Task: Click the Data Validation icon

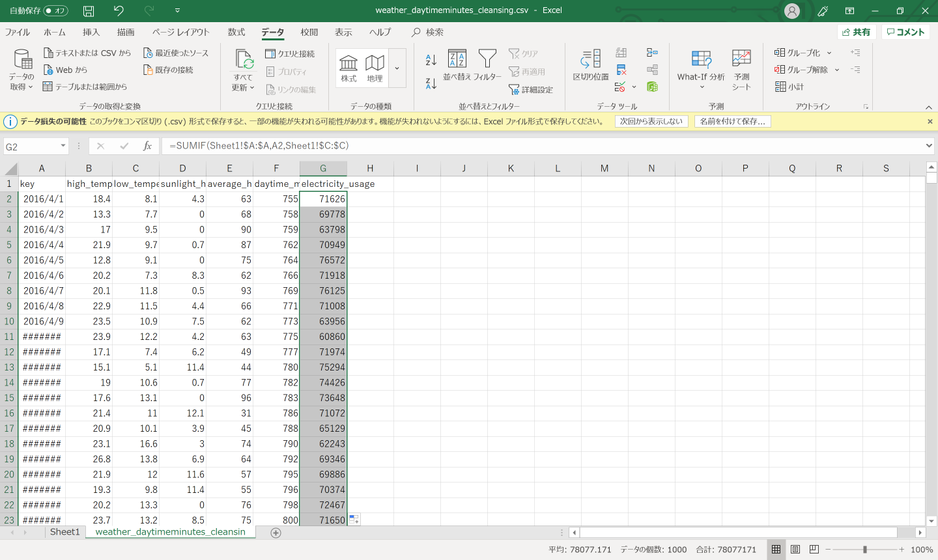Action: [x=620, y=87]
